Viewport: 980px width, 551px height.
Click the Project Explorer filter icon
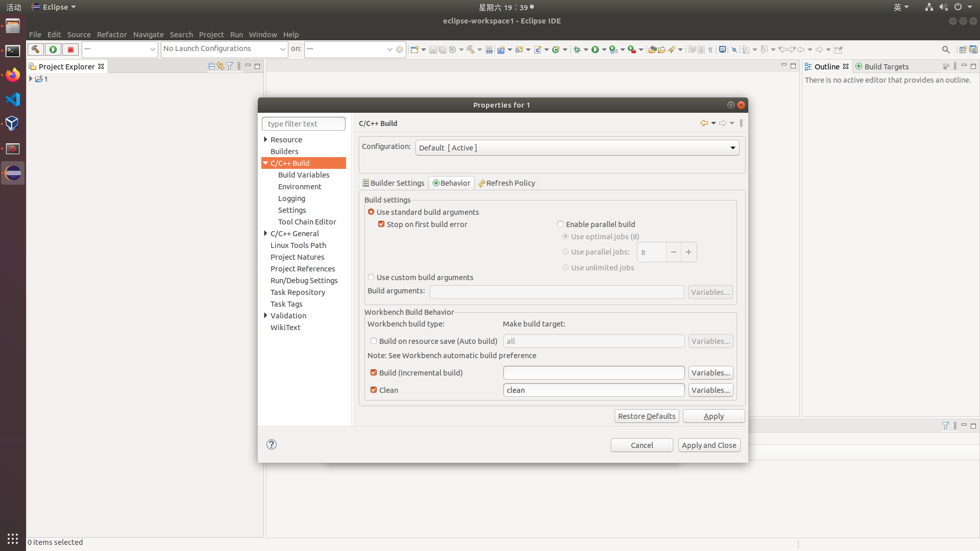pos(230,66)
